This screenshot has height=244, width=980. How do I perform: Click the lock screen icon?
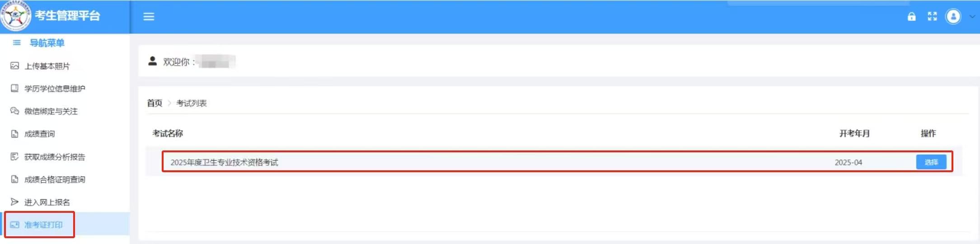(x=911, y=17)
